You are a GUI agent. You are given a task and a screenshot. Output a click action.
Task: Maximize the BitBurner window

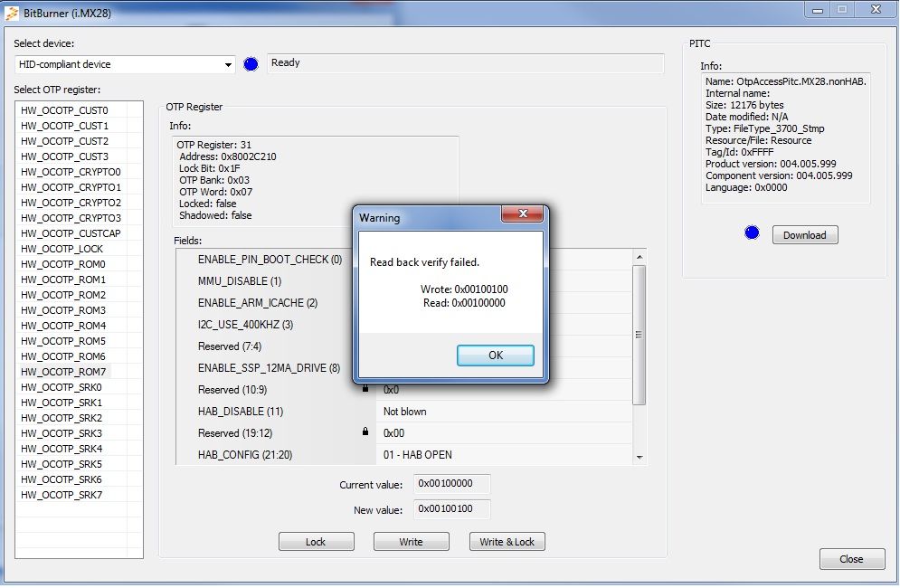pos(842,10)
